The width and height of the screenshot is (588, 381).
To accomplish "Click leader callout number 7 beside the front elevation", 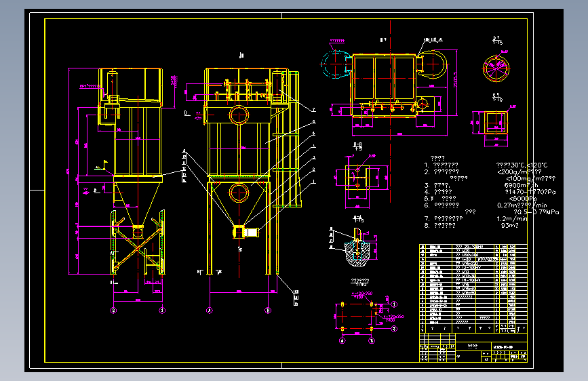I will click(x=314, y=110).
